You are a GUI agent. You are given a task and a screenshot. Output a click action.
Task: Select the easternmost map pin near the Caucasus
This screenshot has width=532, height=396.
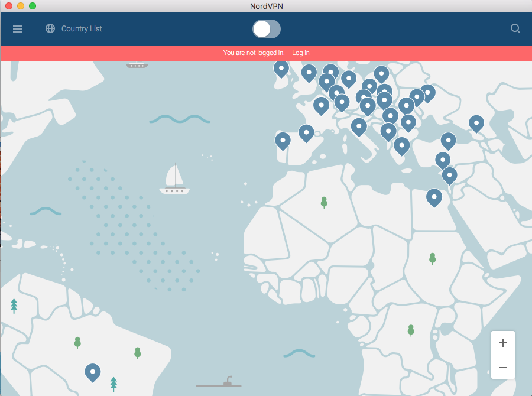click(x=476, y=123)
